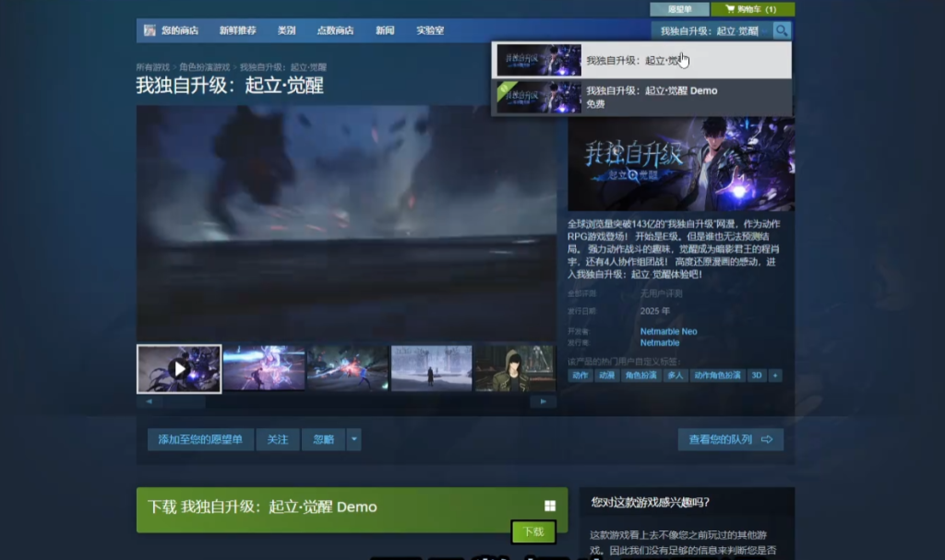Click the magnifier search icon
This screenshot has width=945, height=560.
781,30
